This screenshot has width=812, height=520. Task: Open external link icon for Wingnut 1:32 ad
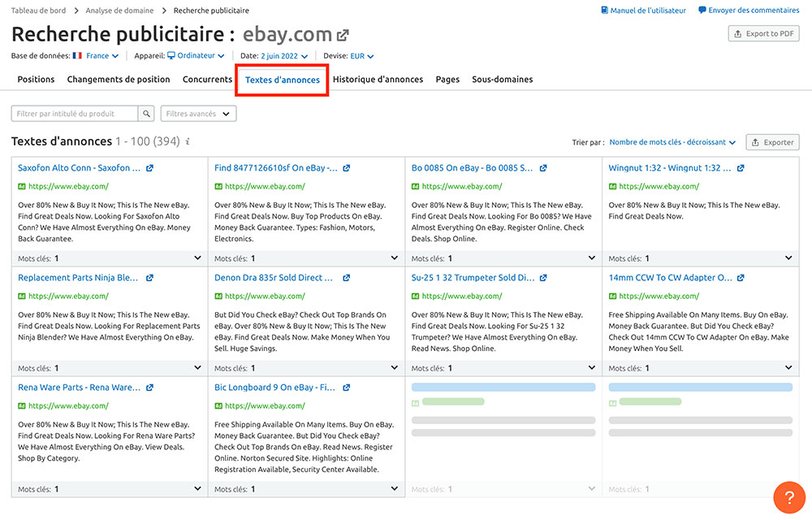coord(741,168)
